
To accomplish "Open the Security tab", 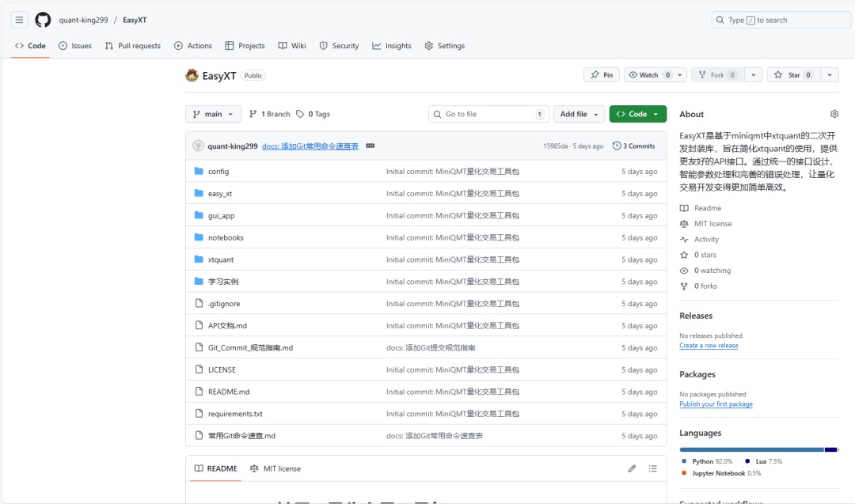I will coord(339,46).
